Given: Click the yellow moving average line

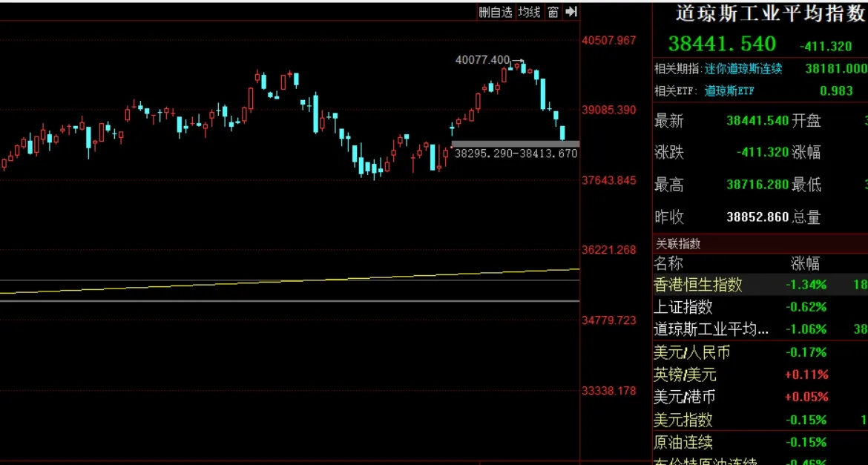Looking at the screenshot, I should [289, 282].
